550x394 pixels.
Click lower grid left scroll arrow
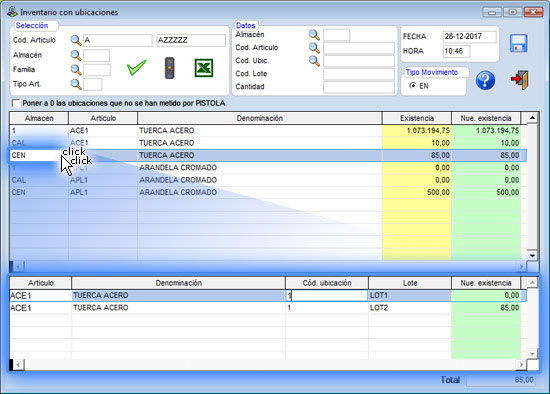(18, 365)
